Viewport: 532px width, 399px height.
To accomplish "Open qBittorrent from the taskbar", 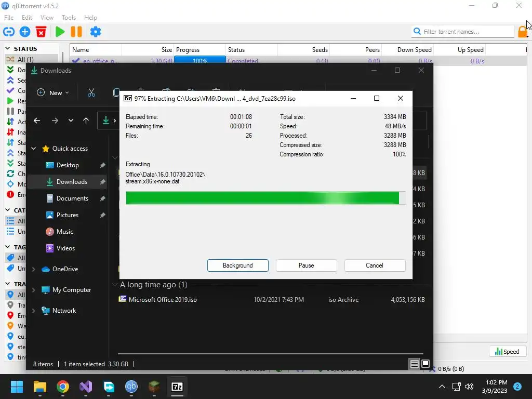I will click(x=131, y=387).
